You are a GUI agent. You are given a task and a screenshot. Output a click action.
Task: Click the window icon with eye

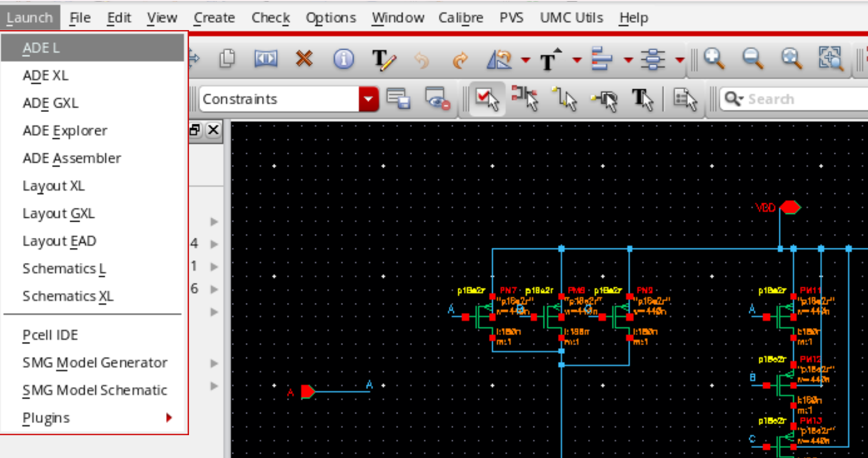pyautogui.click(x=438, y=99)
